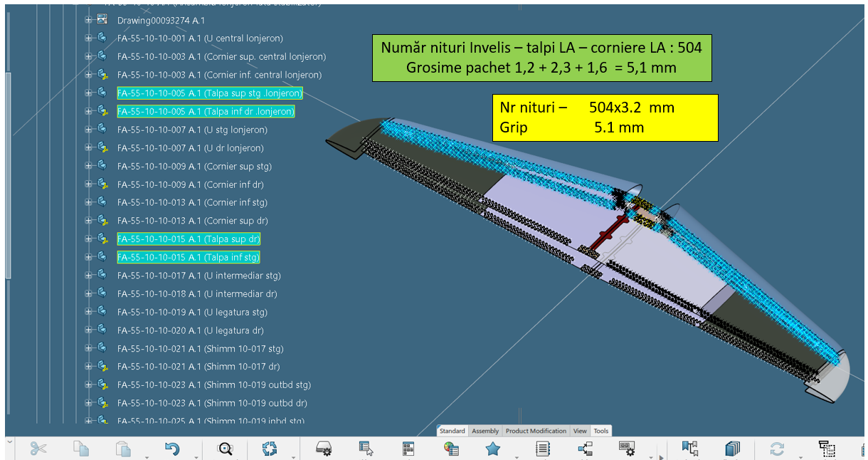Viewport: 868px width, 460px height.
Task: Click the magnifier search icon in toolbar
Action: pyautogui.click(x=226, y=449)
